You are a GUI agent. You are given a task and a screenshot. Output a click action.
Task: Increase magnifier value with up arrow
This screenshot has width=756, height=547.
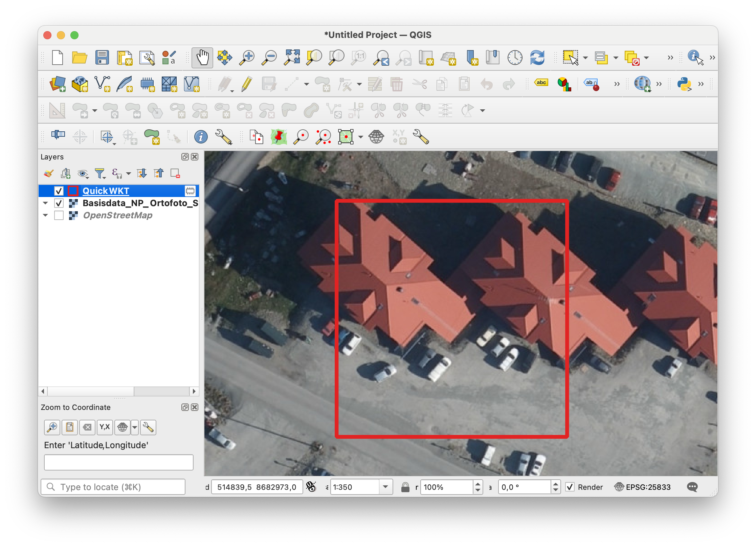(x=478, y=484)
